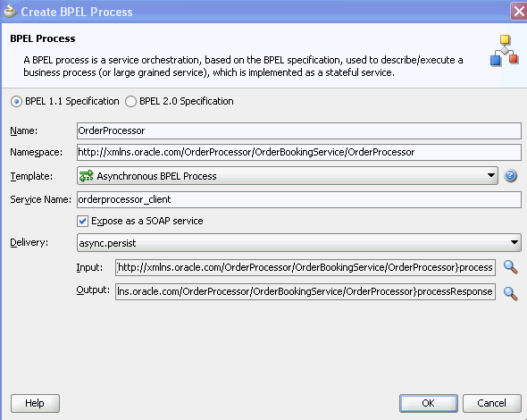Viewport: 527px width, 420px height.
Task: Close the Create BPEL Process dialog
Action: coord(519,11)
